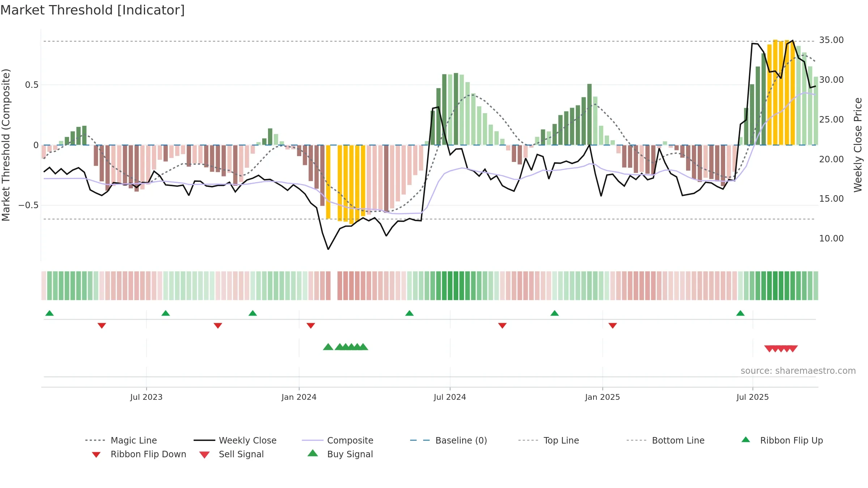Toggle the Weekly Close legend entry

pos(235,440)
